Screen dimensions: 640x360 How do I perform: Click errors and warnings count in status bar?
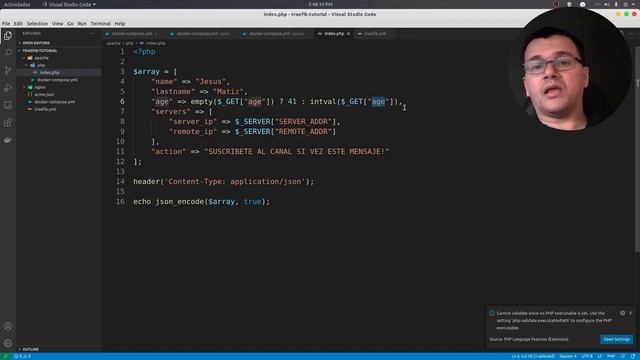22,356
